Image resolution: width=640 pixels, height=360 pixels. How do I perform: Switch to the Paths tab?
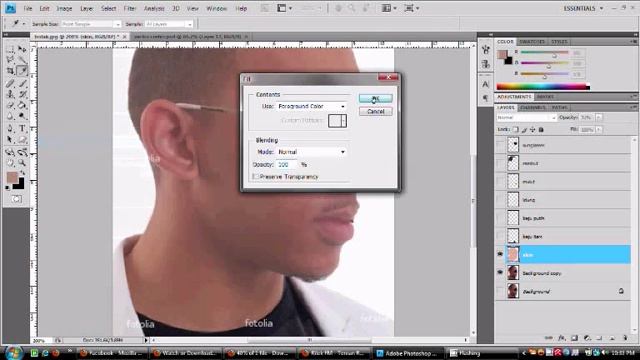click(x=559, y=107)
